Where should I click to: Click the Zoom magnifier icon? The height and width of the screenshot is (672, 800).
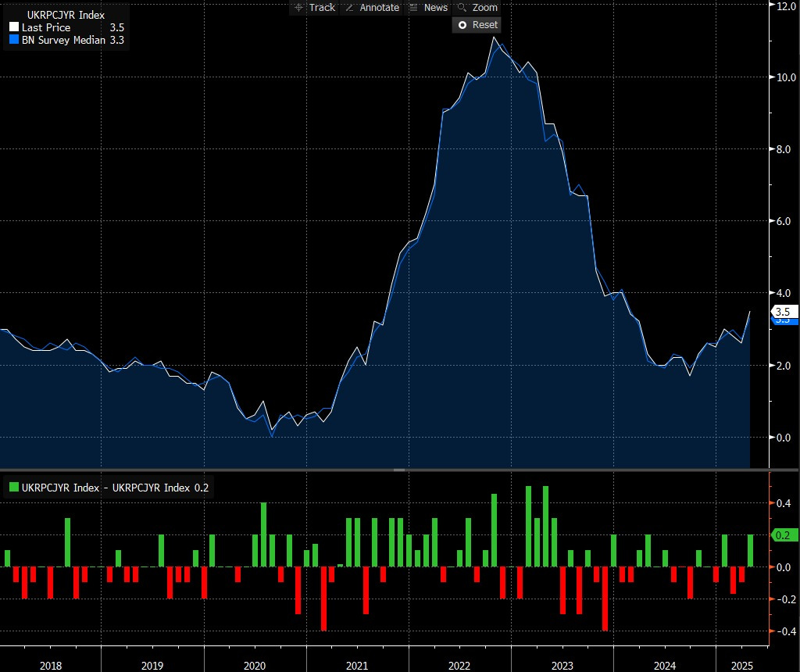point(462,8)
